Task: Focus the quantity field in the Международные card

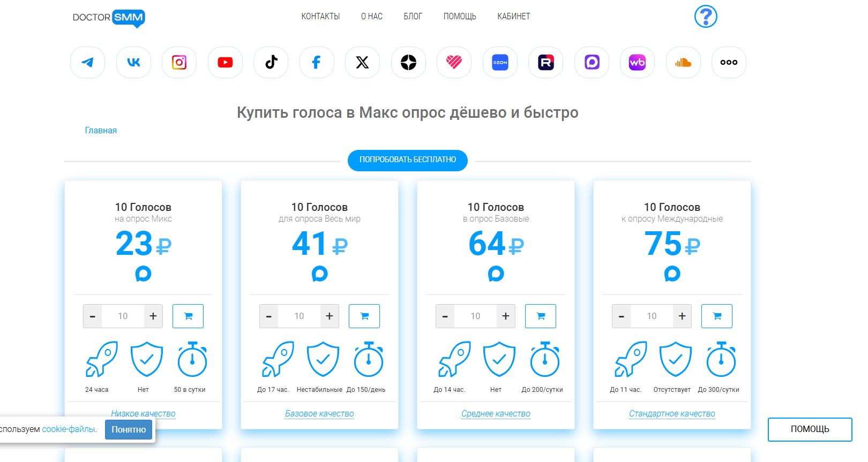Action: click(x=652, y=316)
